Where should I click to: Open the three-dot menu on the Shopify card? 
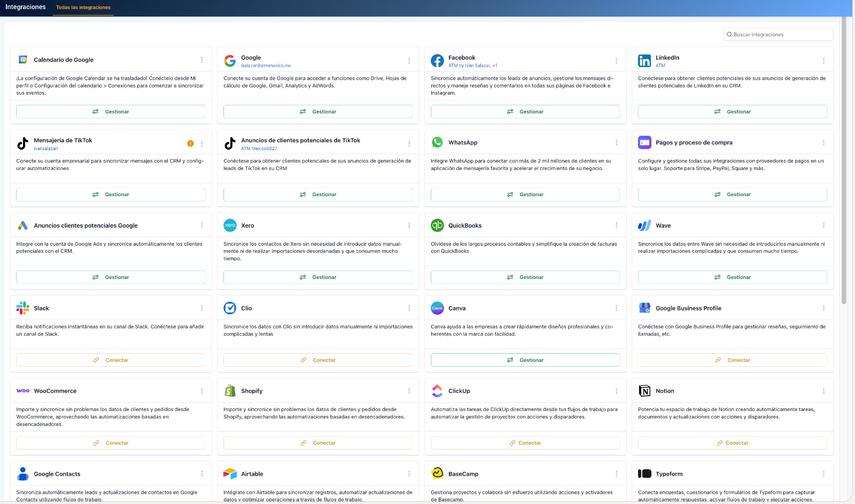409,391
